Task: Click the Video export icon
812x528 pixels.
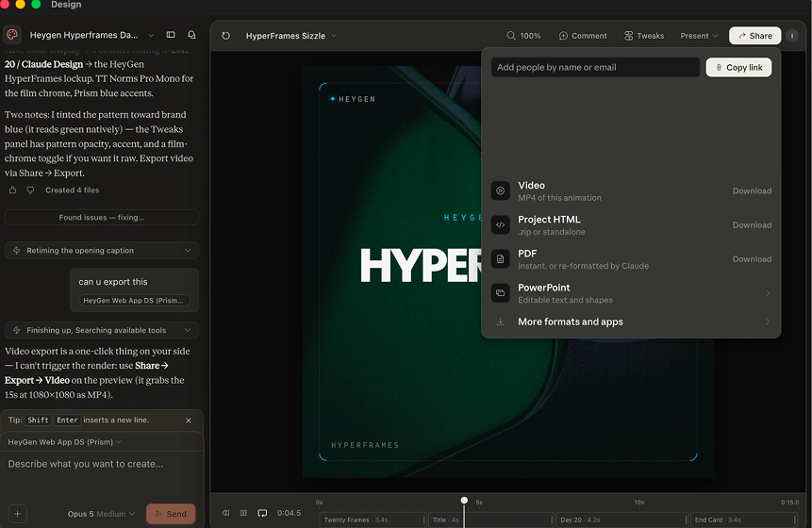Action: (500, 191)
